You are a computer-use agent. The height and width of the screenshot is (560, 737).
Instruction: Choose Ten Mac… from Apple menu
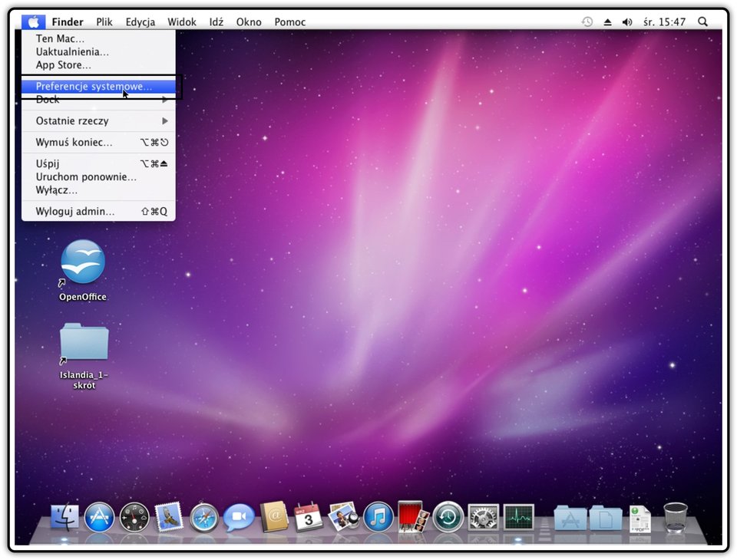(x=99, y=38)
